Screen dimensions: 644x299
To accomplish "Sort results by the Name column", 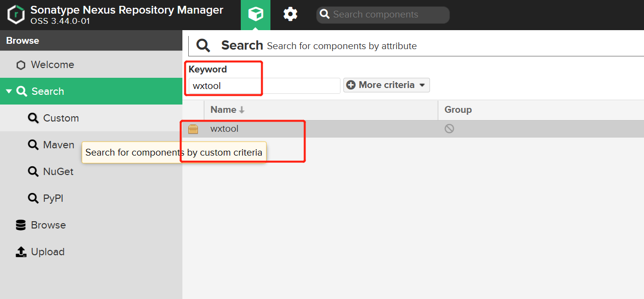I will click(x=223, y=110).
